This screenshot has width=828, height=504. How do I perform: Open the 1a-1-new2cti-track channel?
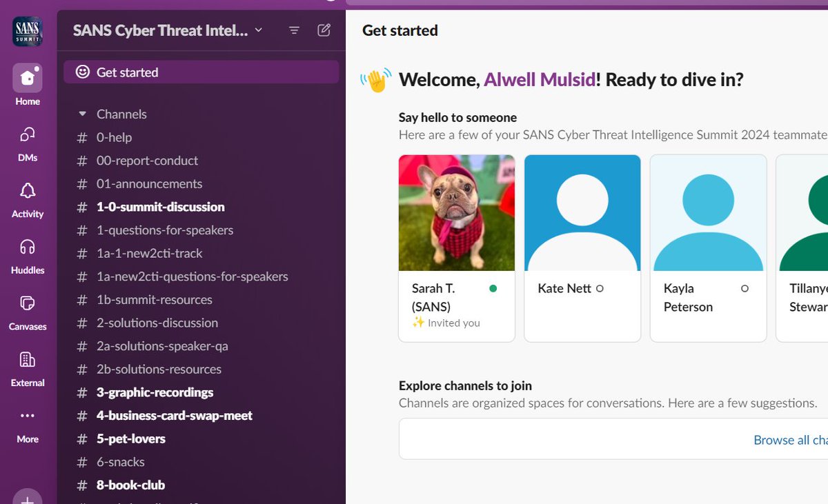point(201,253)
